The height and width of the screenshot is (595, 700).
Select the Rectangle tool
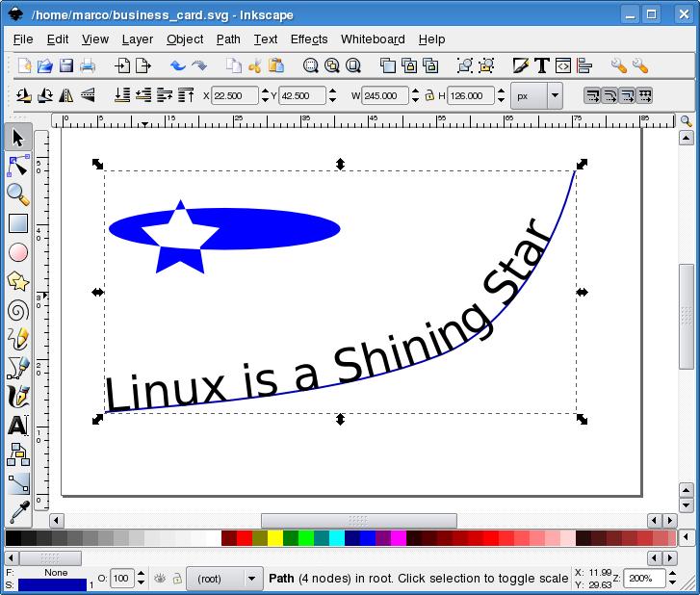18,223
